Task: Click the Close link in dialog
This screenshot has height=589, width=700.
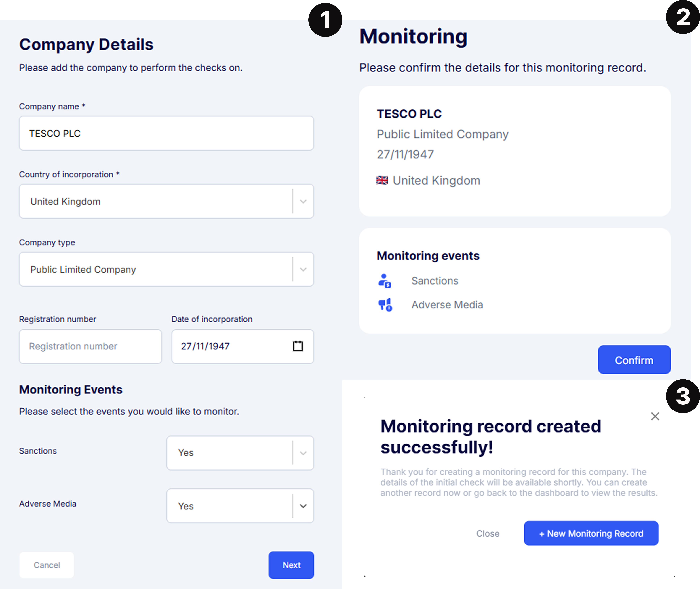Action: pyautogui.click(x=488, y=534)
